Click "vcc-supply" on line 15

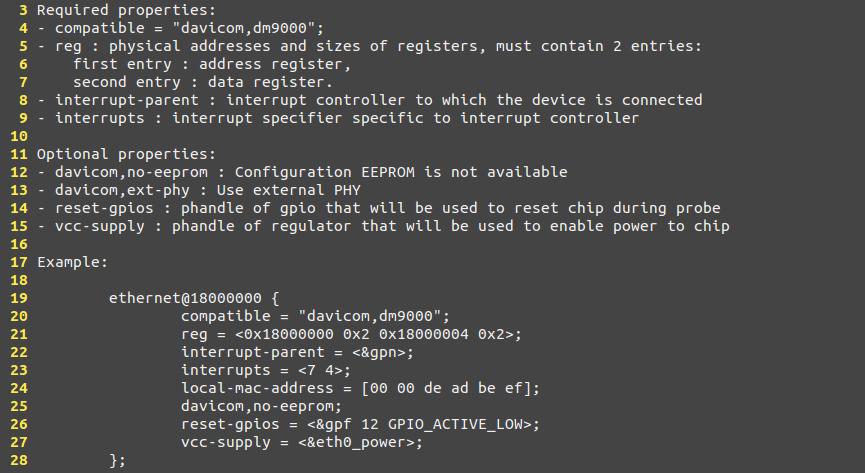[x=100, y=226]
